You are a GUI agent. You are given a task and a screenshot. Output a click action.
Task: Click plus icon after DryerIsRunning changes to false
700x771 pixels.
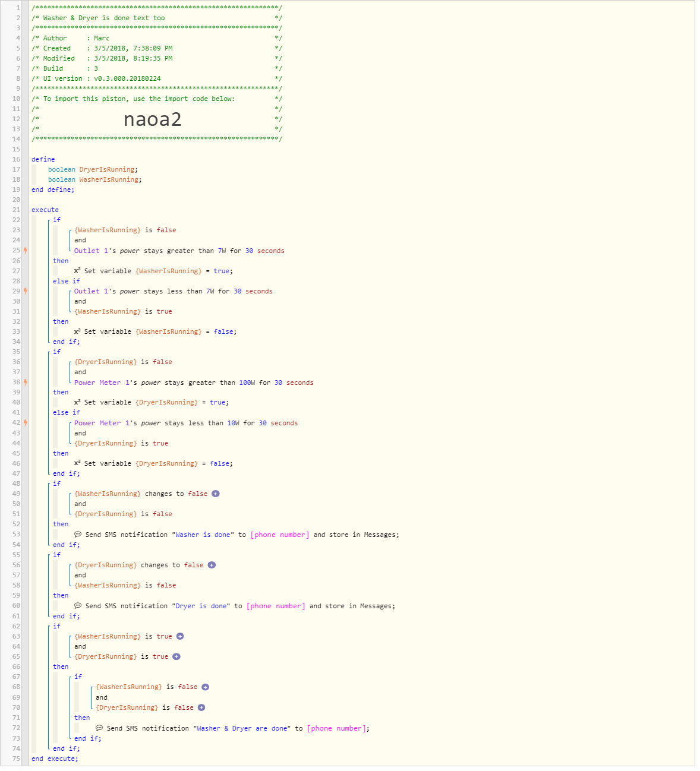(212, 565)
